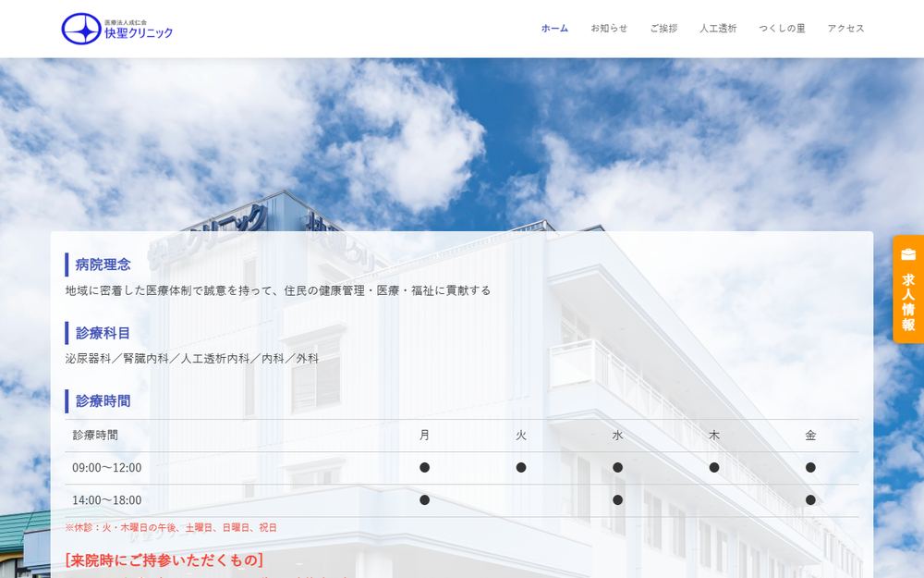Click the 病院理念 heading

[x=103, y=264]
